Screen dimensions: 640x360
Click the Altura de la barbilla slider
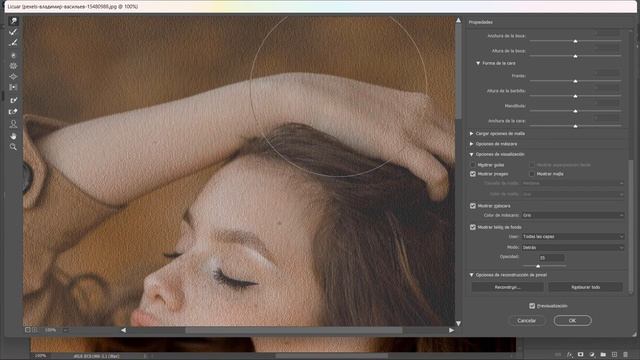tap(576, 96)
